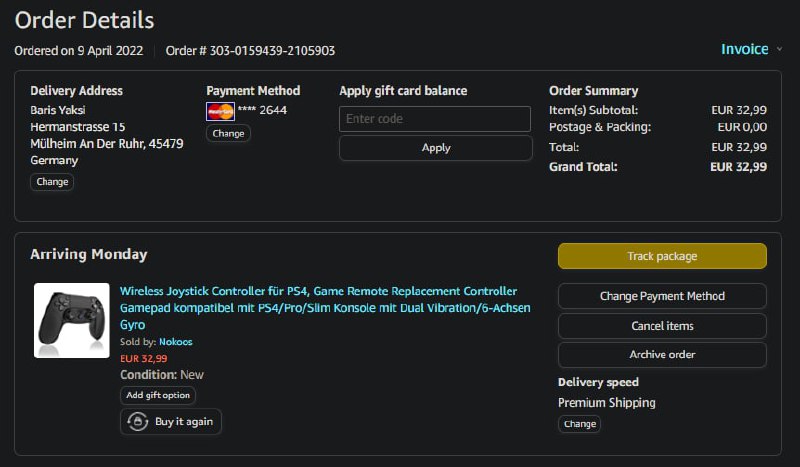
Task: Click the Mastercard payment card icon
Action: pos(220,111)
